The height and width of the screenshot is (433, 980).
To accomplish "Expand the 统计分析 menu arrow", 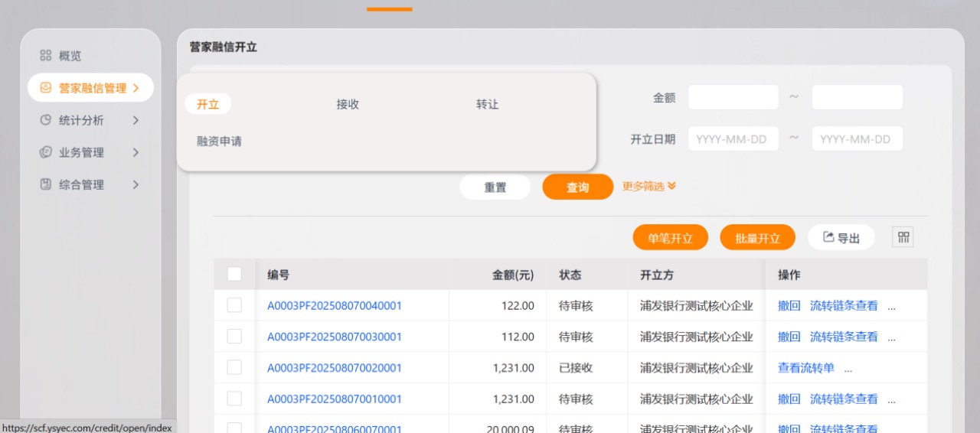I will [136, 120].
